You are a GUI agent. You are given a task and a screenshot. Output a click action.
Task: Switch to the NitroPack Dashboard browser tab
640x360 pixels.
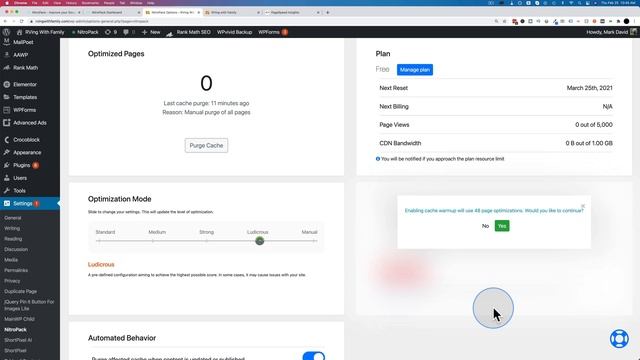(x=113, y=12)
